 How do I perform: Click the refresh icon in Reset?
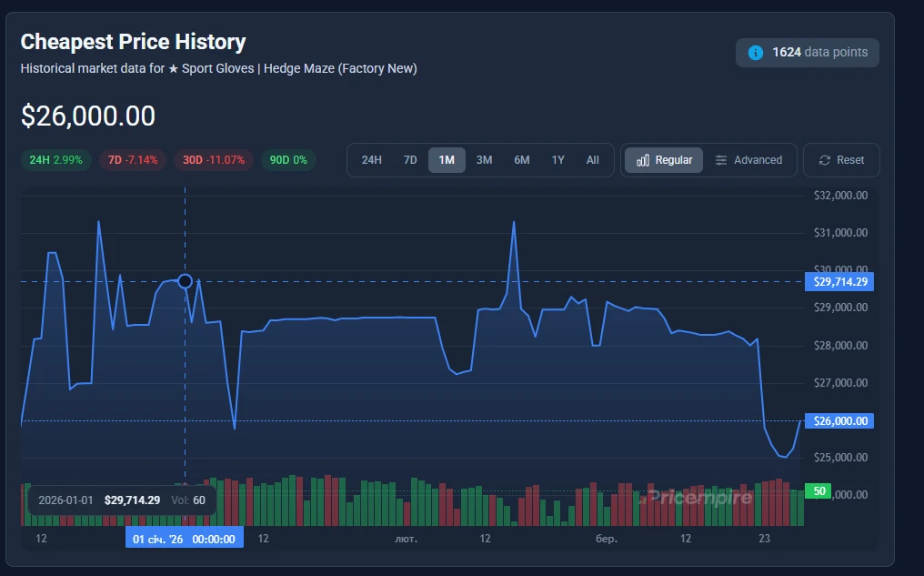pos(825,160)
